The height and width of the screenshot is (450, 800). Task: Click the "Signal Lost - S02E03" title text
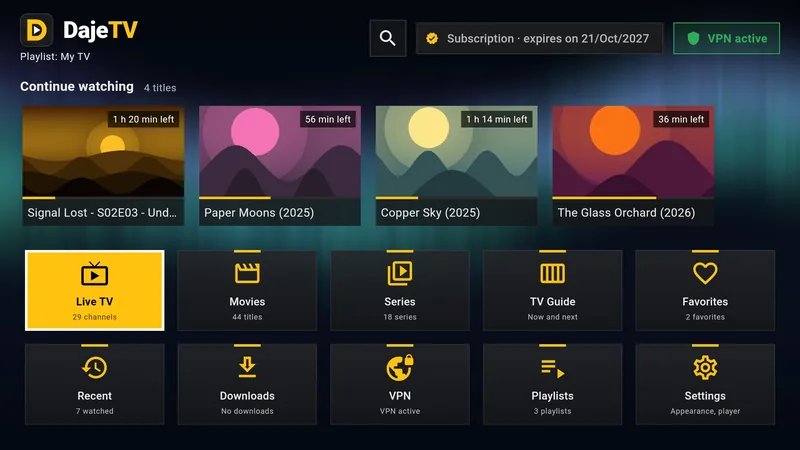(x=102, y=213)
